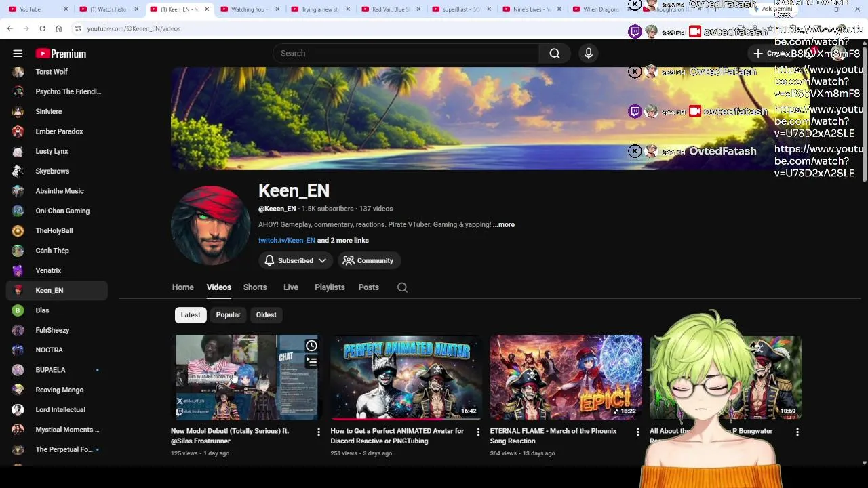868x488 pixels.
Task: Select the Popular sort chip
Action: click(x=228, y=315)
